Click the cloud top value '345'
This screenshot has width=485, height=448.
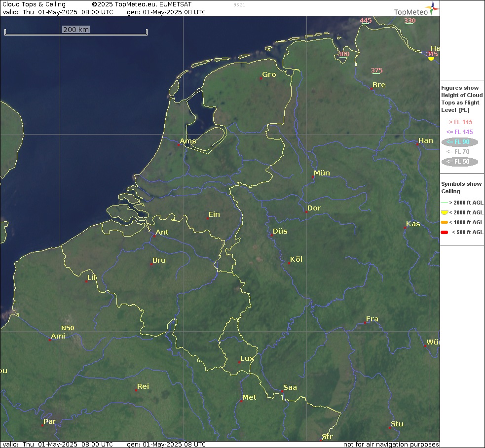432,54
